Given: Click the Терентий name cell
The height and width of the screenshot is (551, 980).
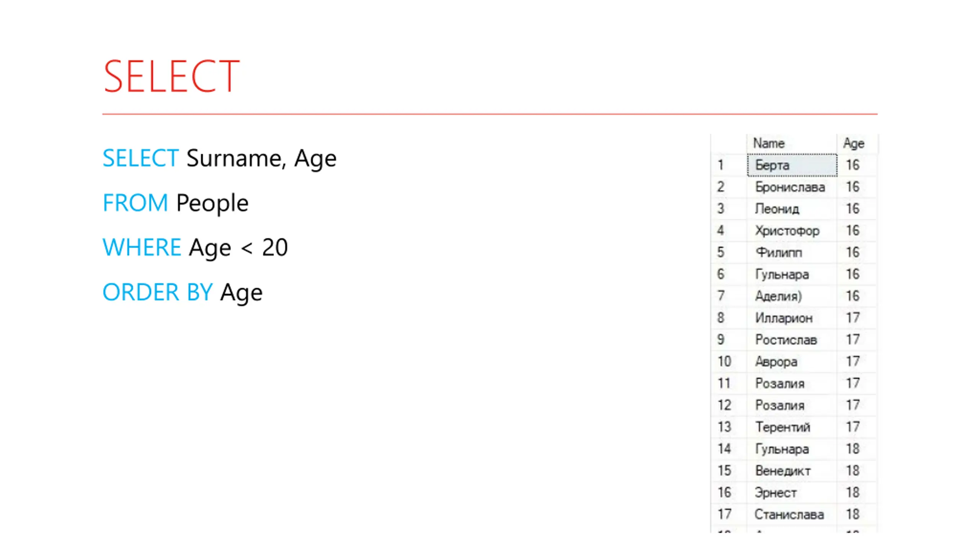Looking at the screenshot, I should coord(792,427).
